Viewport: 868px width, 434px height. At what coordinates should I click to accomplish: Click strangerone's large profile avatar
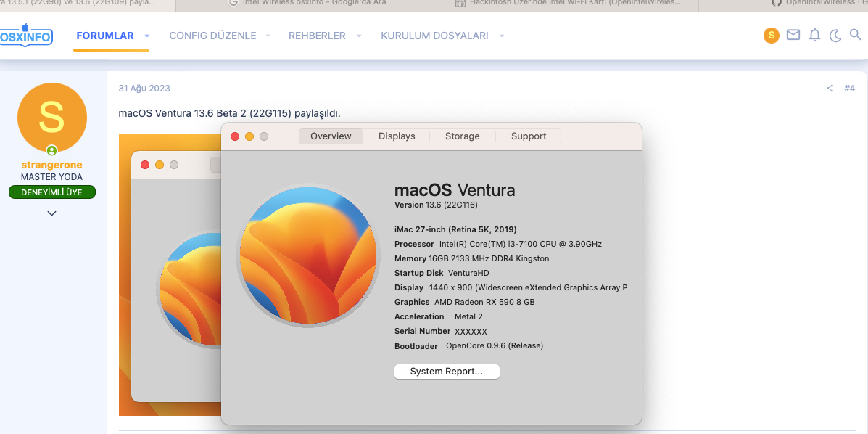(51, 118)
